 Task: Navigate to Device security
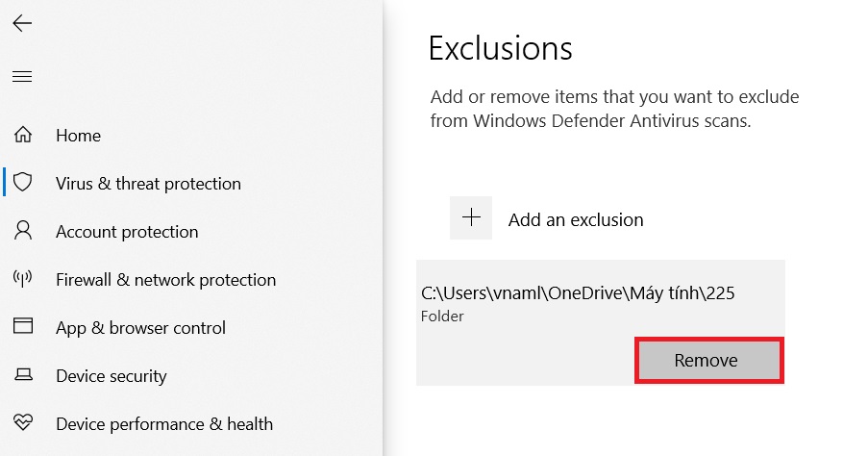point(111,376)
